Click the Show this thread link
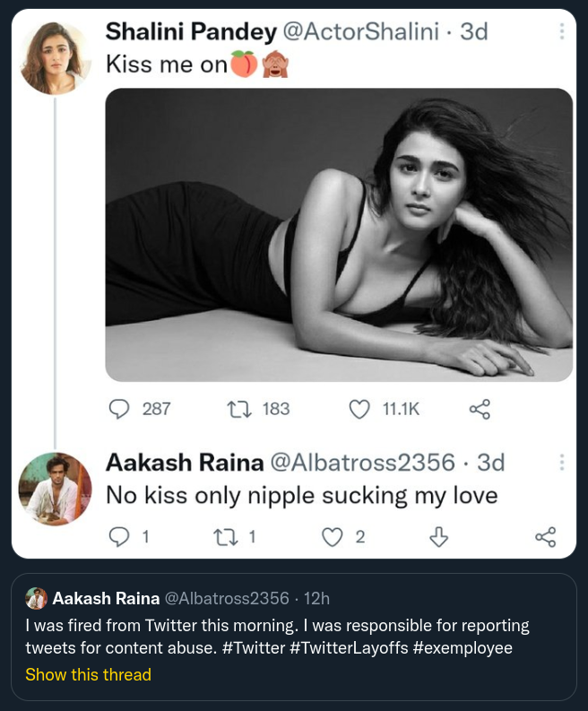This screenshot has width=588, height=711. click(x=88, y=674)
